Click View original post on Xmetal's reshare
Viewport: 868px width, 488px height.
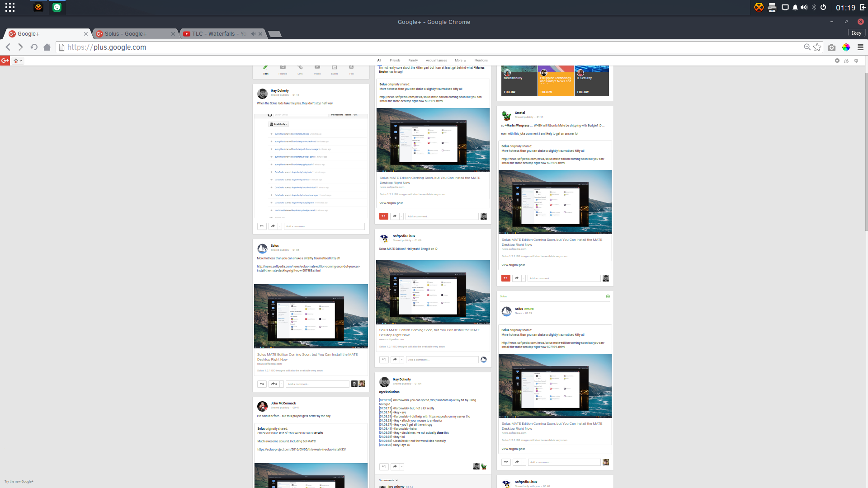tap(513, 265)
